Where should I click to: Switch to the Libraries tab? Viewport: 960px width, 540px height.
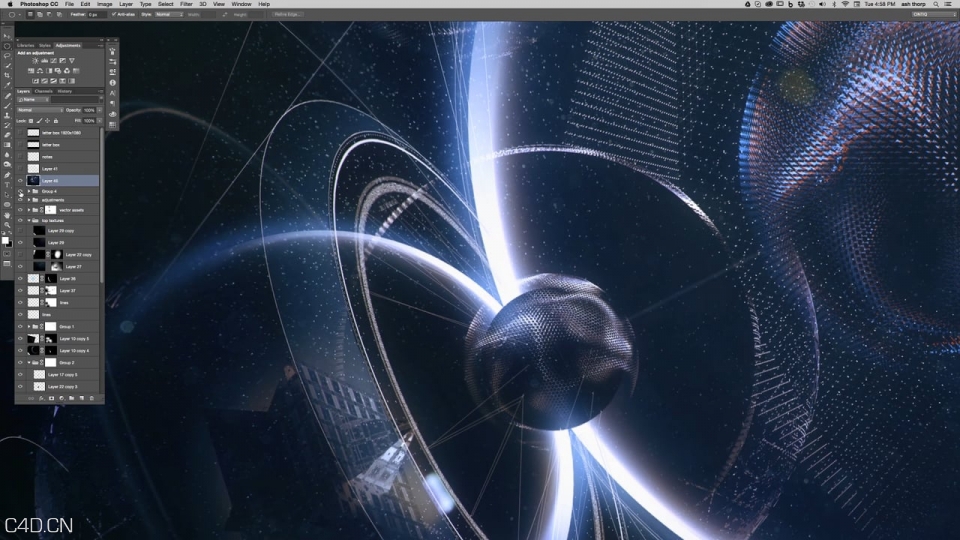pos(25,45)
